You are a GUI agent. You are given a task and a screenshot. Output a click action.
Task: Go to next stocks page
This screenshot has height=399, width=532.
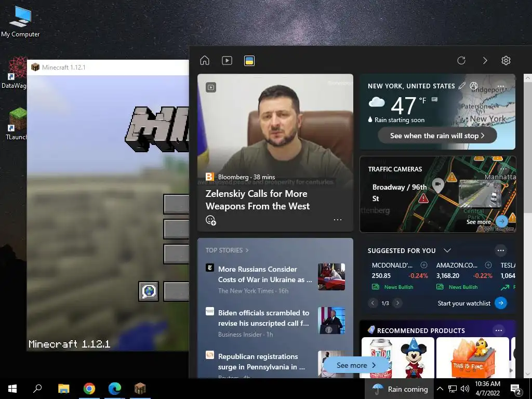point(397,303)
